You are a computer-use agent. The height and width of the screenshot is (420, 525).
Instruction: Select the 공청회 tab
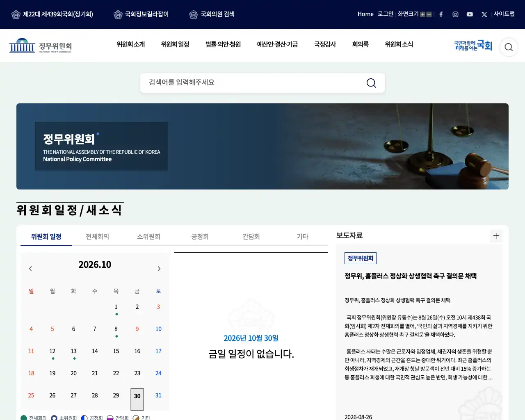tap(200, 237)
